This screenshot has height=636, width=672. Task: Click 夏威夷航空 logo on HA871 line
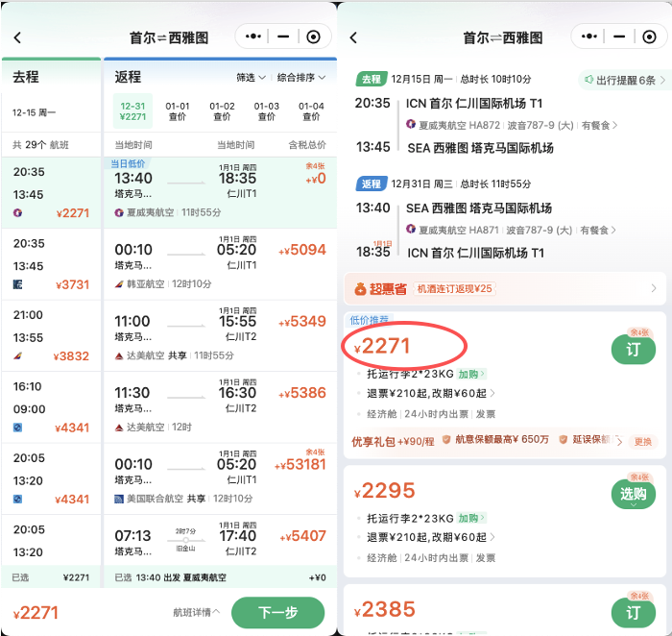411,230
